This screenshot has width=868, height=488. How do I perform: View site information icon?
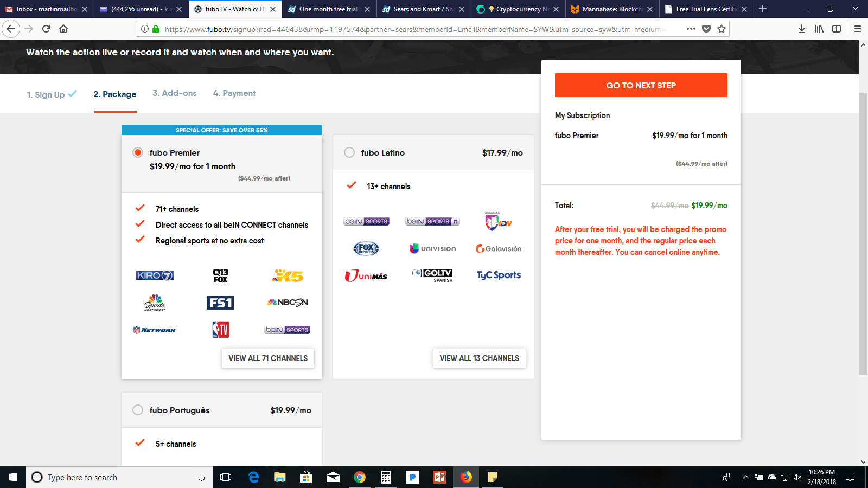tap(144, 29)
